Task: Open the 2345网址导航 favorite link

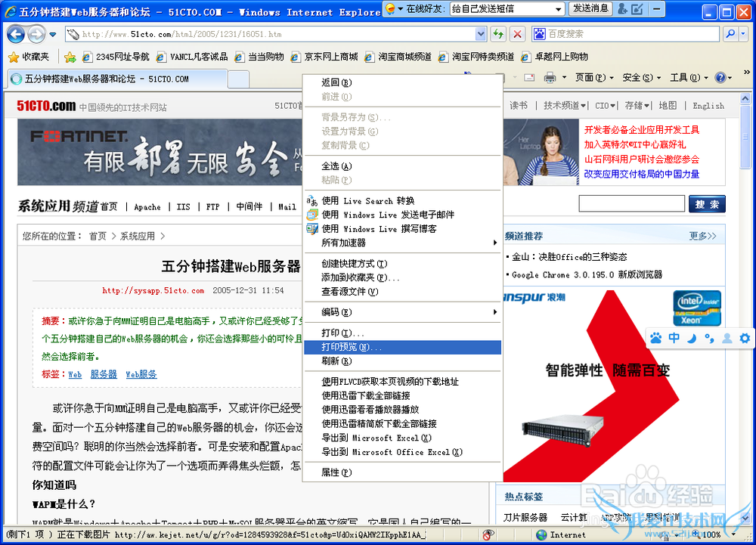Action: [x=116, y=57]
